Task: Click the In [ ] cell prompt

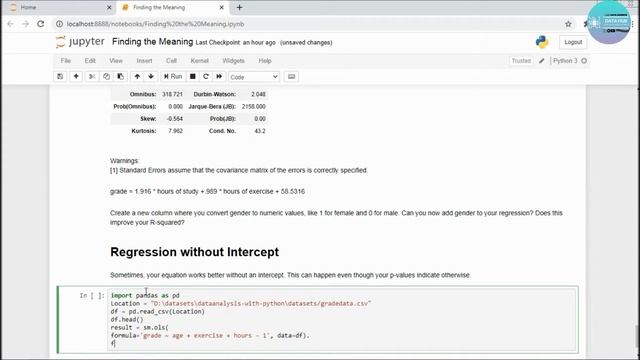Action: 92,296
